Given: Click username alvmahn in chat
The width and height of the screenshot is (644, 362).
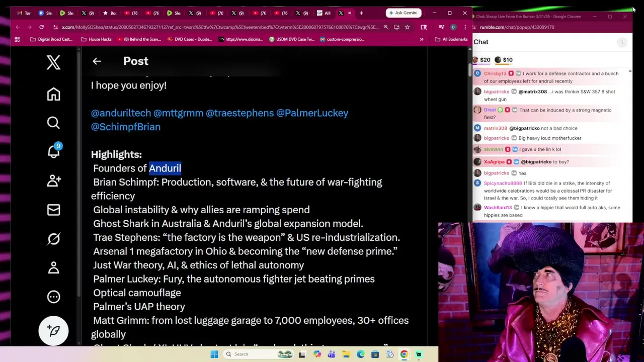Looking at the screenshot, I should pos(493,149).
